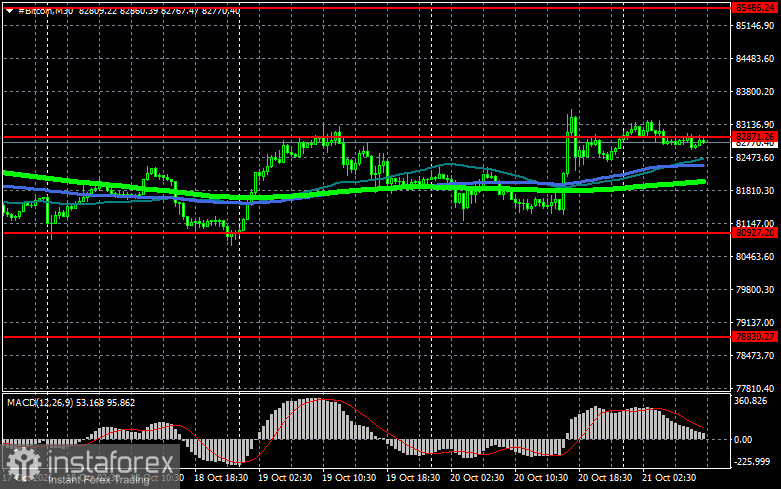Click the 79137.00 price scale value
The width and height of the screenshot is (781, 489).
pos(755,323)
